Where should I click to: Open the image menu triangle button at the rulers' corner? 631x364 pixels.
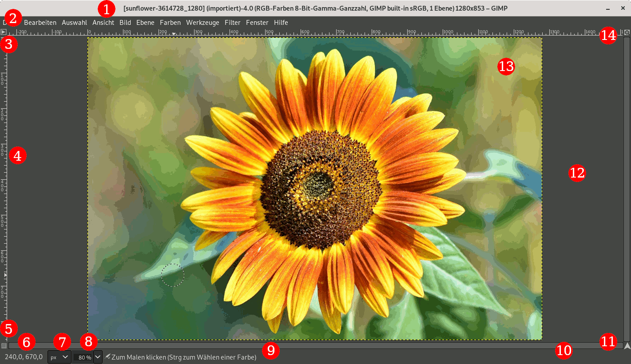point(4,32)
